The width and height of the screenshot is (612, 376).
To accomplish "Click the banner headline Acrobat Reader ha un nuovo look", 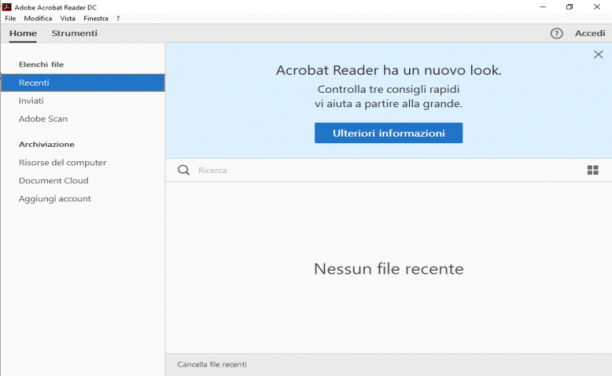I will point(389,70).
